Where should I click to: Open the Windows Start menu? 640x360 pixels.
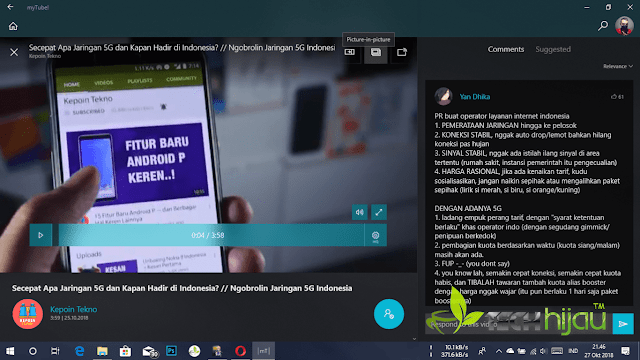click(x=10, y=351)
